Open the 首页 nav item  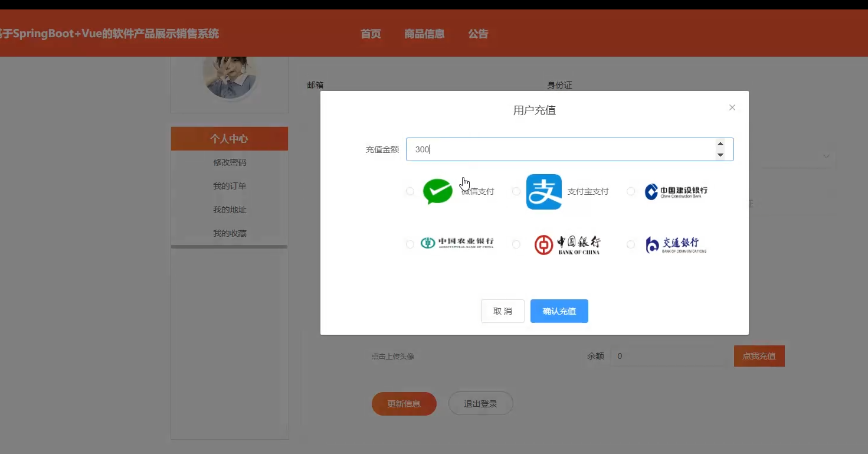(371, 34)
